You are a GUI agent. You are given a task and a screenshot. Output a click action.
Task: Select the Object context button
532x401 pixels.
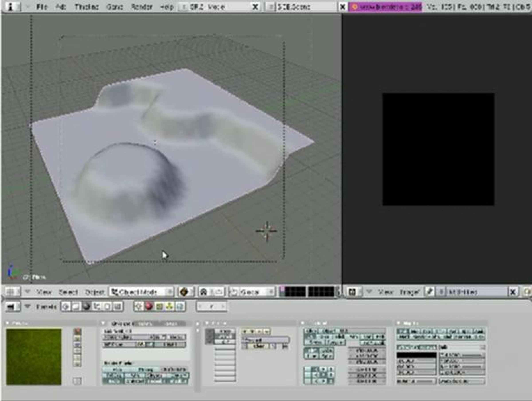97,306
